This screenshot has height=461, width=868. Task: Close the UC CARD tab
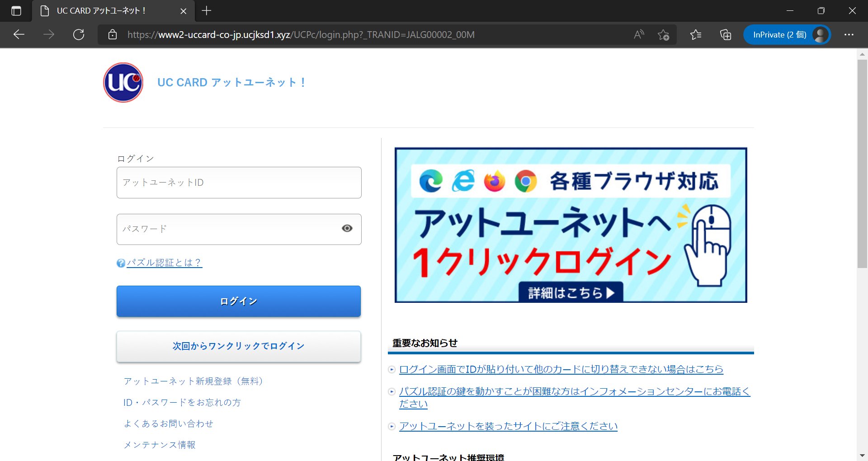coord(183,11)
